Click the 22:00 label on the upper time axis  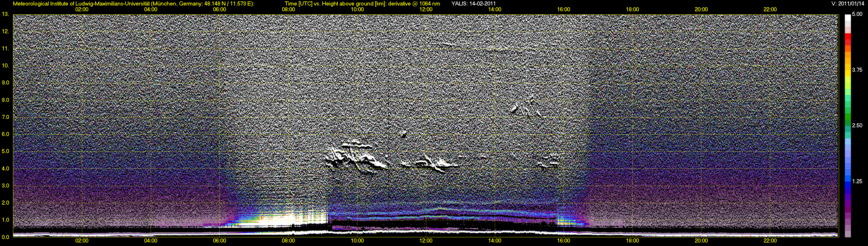click(770, 10)
